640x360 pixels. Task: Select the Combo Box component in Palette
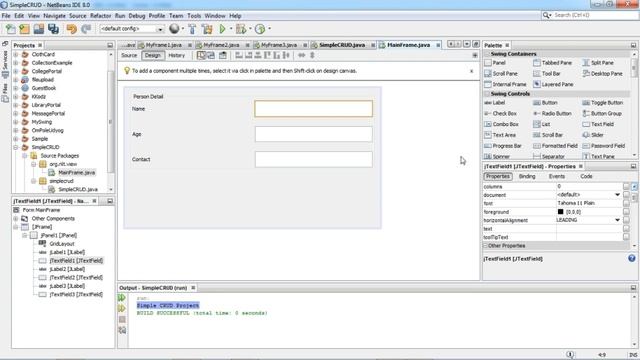(x=501, y=124)
